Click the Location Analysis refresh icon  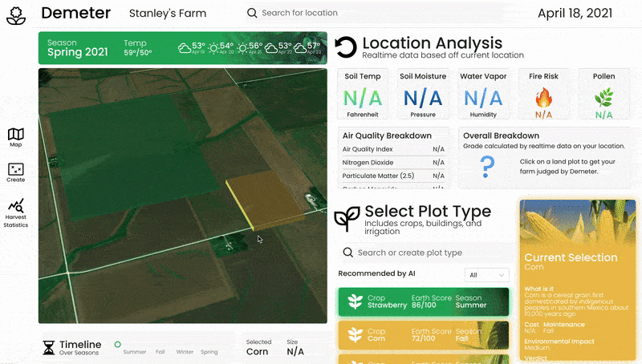coord(346,48)
